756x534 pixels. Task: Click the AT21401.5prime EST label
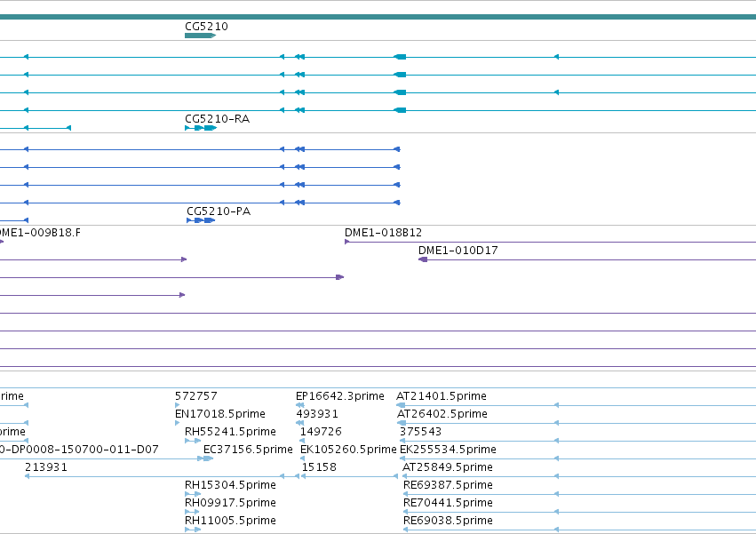click(442, 396)
